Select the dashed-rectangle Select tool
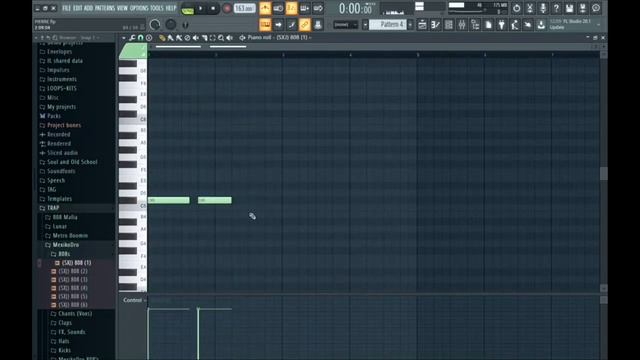 click(x=212, y=38)
